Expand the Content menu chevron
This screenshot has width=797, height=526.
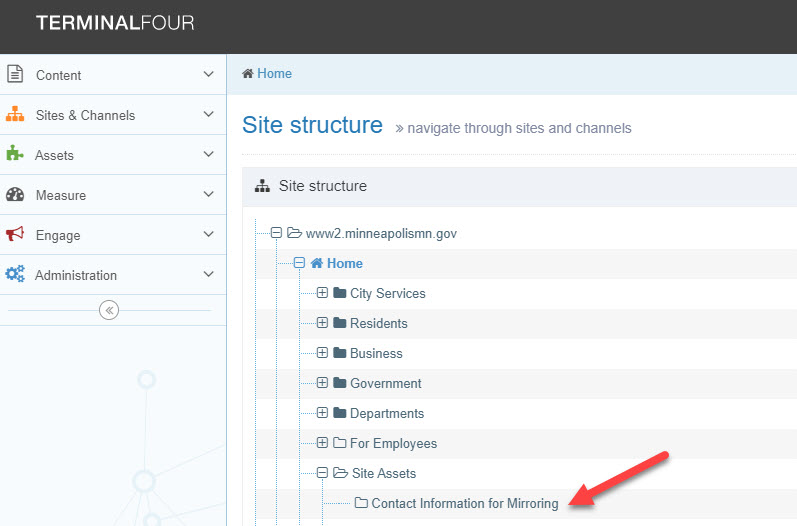tap(208, 74)
